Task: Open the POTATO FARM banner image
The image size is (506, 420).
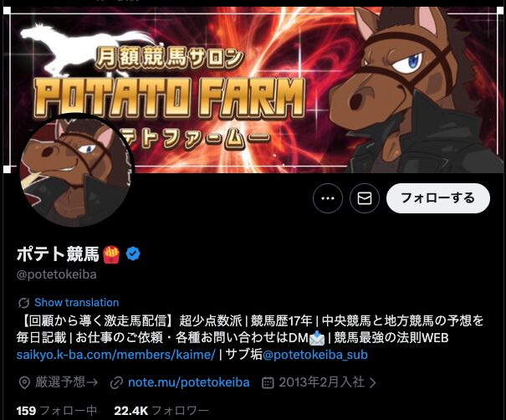Action: click(x=253, y=90)
